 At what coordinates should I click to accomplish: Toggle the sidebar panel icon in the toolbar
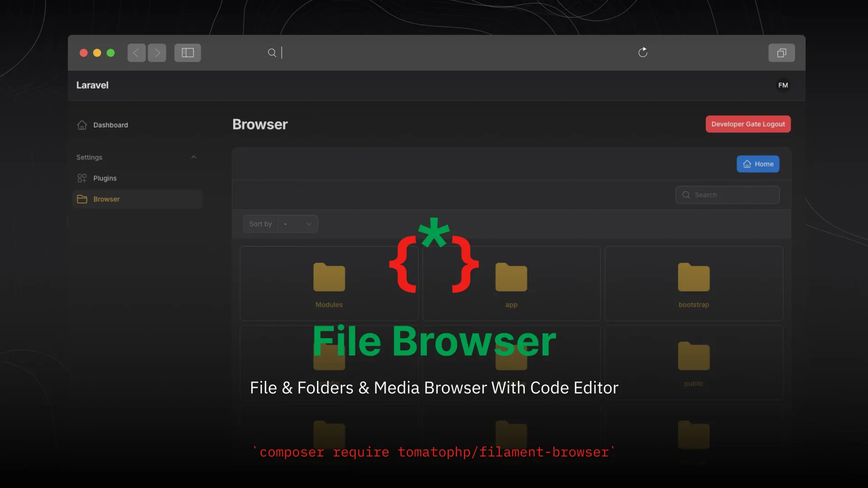pos(187,52)
